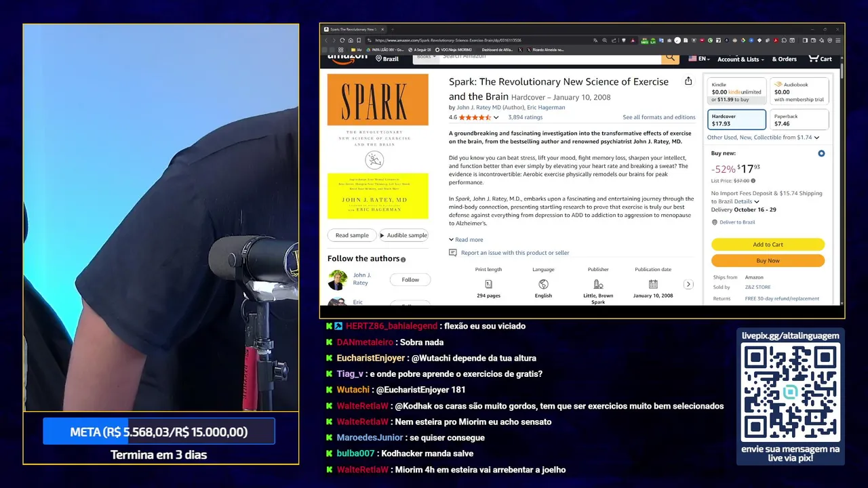868x488 pixels.
Task: Select the Hardcover format option
Action: pyautogui.click(x=736, y=119)
